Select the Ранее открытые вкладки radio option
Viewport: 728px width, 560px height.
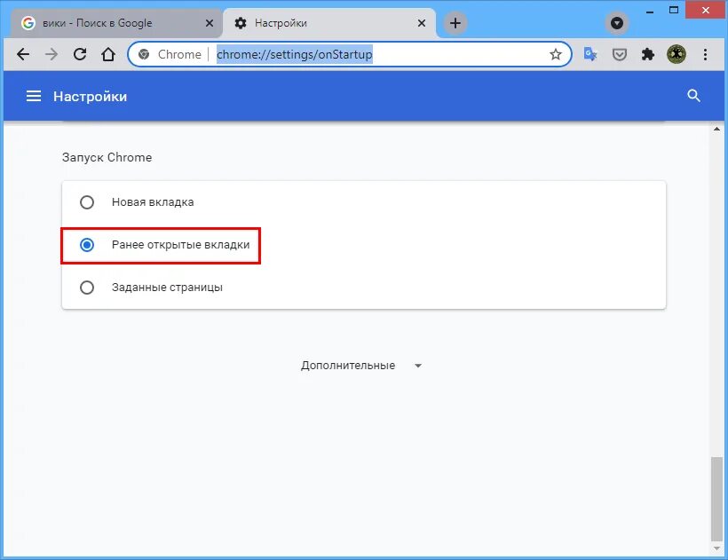87,245
